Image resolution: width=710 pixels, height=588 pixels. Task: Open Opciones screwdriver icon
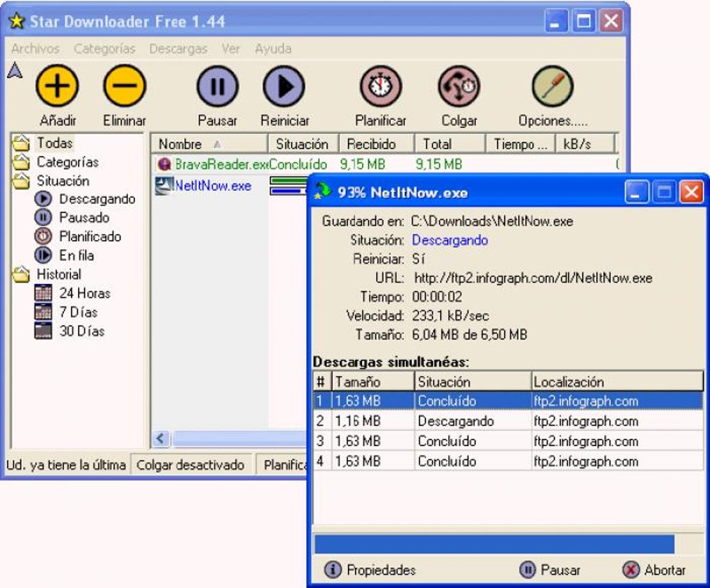(553, 86)
